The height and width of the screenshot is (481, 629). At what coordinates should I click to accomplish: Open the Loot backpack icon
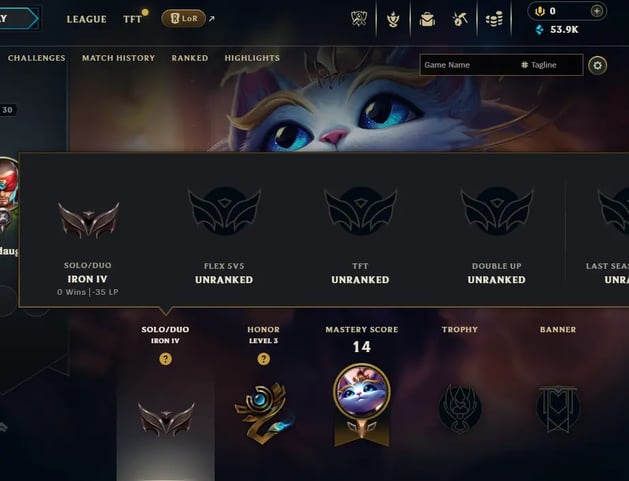point(427,19)
